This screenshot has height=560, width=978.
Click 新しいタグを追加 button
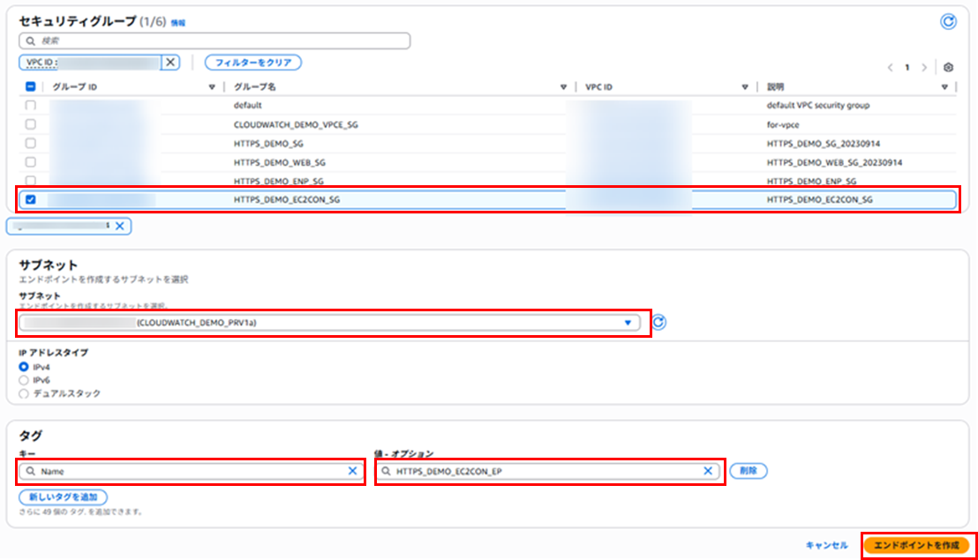[63, 497]
